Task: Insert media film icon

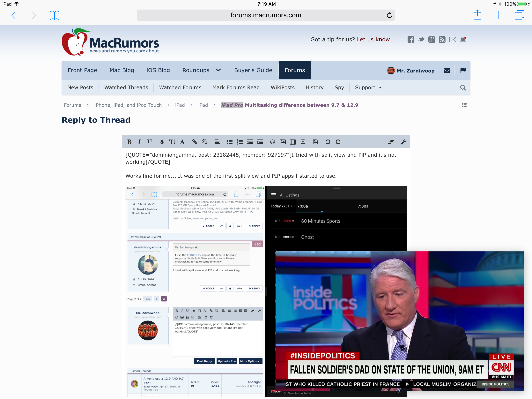Action: tap(293, 142)
